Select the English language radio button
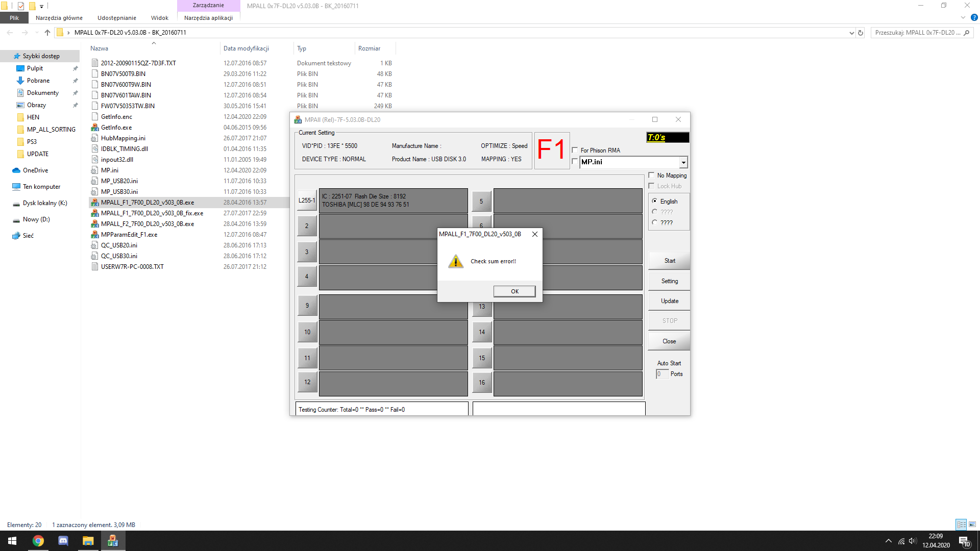Viewport: 980px width, 551px height. [654, 201]
